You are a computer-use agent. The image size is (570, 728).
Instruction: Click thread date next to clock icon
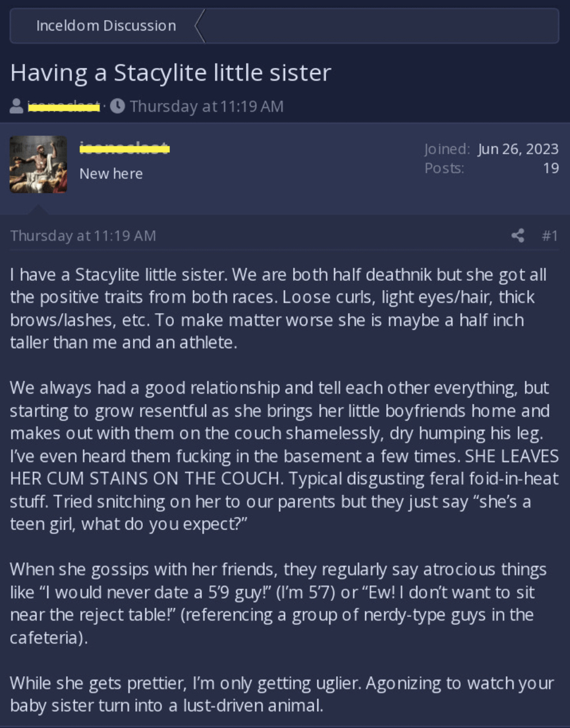click(207, 106)
